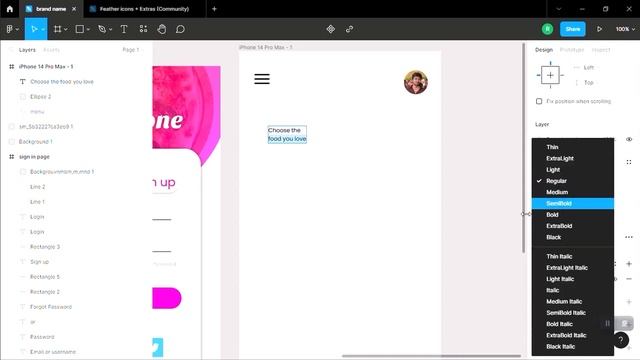This screenshot has width=640, height=360.
Task: Choose Black Italic font style
Action: pos(573,347)
